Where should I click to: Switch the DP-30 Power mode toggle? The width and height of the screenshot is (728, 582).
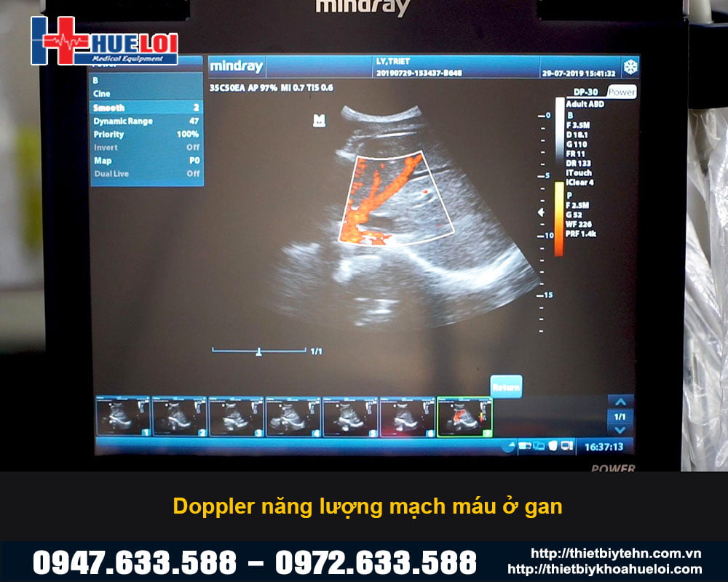coord(623,92)
